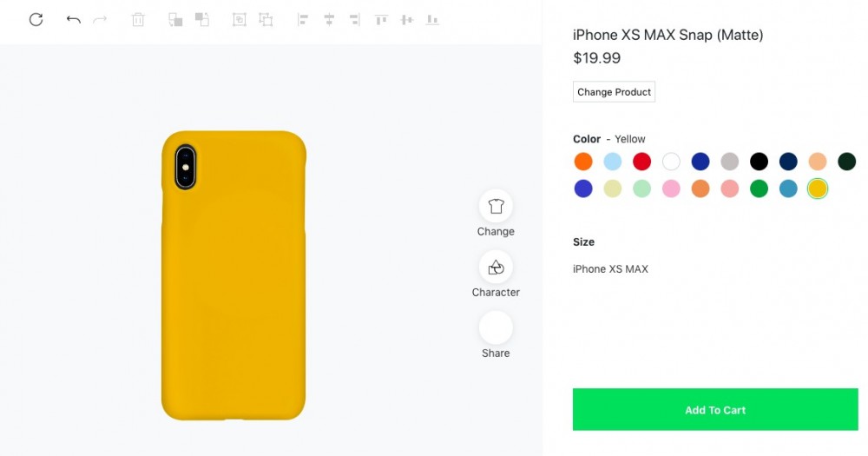Open the Change t-shirt icon button

tap(496, 207)
